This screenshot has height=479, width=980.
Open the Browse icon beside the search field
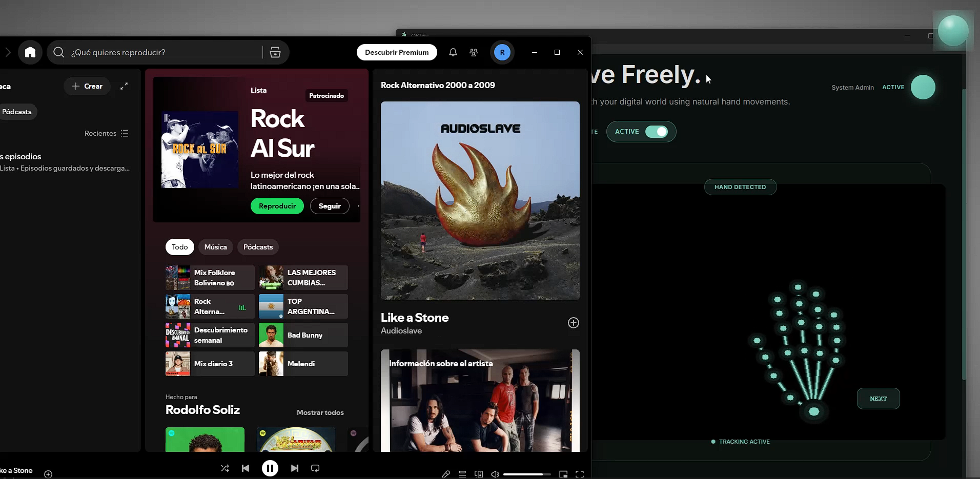click(x=275, y=52)
